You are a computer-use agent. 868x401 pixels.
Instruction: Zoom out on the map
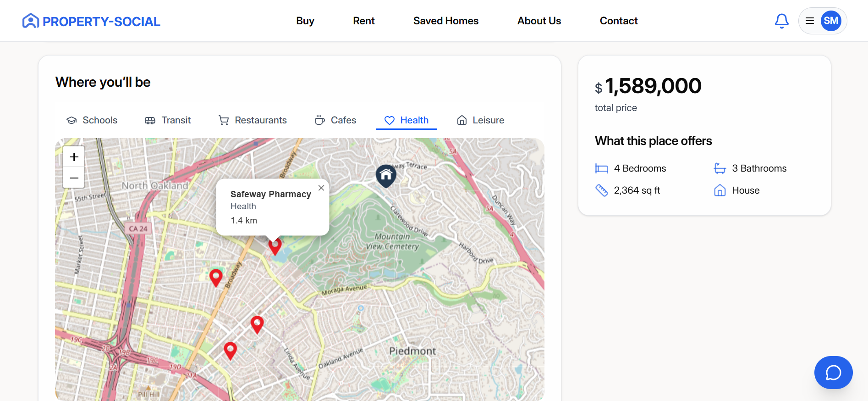coord(74,178)
